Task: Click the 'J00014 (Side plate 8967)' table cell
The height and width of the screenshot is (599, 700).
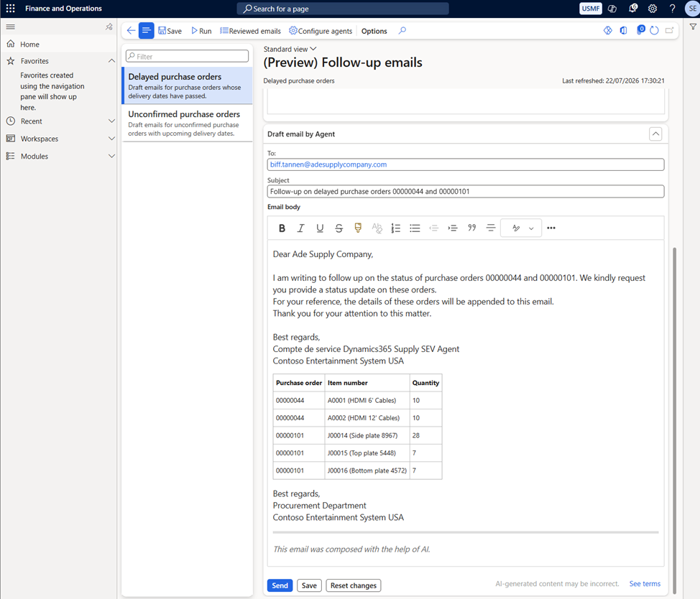Action: click(367, 435)
